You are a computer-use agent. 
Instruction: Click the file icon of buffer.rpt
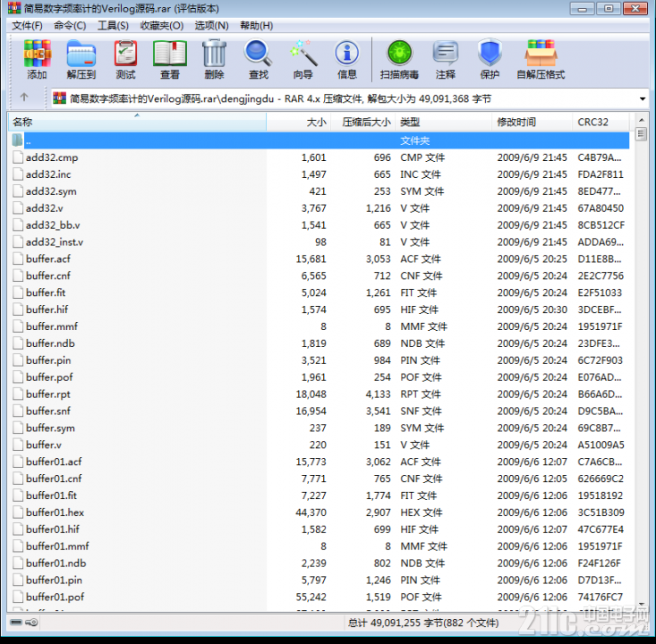pyautogui.click(x=18, y=394)
